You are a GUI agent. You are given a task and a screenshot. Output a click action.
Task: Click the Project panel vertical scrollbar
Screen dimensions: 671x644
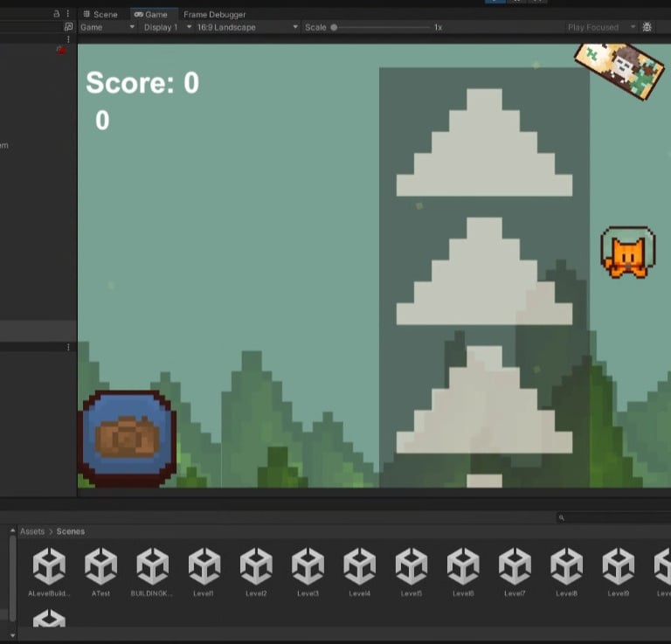pyautogui.click(x=12, y=578)
